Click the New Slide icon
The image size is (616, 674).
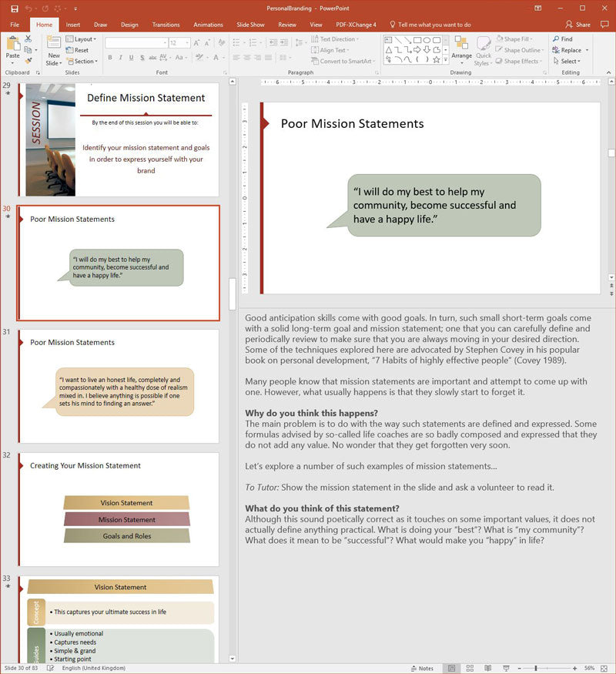pos(54,43)
